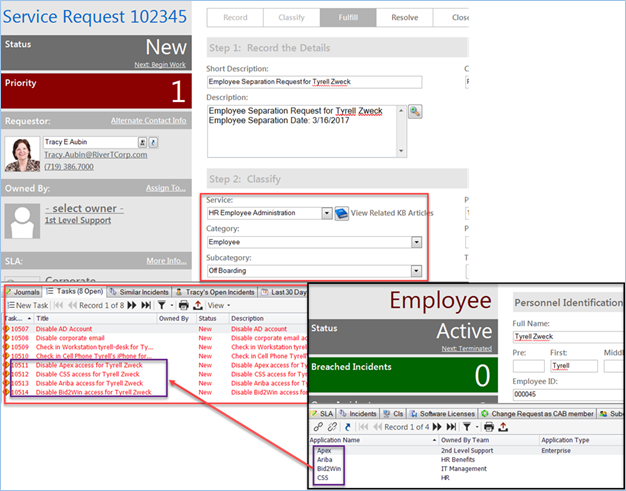Open the Alternate Contact Info link

coord(149,121)
